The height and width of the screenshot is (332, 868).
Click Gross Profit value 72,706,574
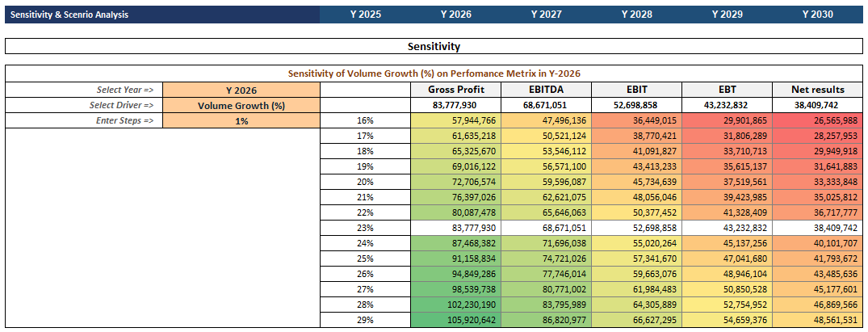click(x=456, y=182)
